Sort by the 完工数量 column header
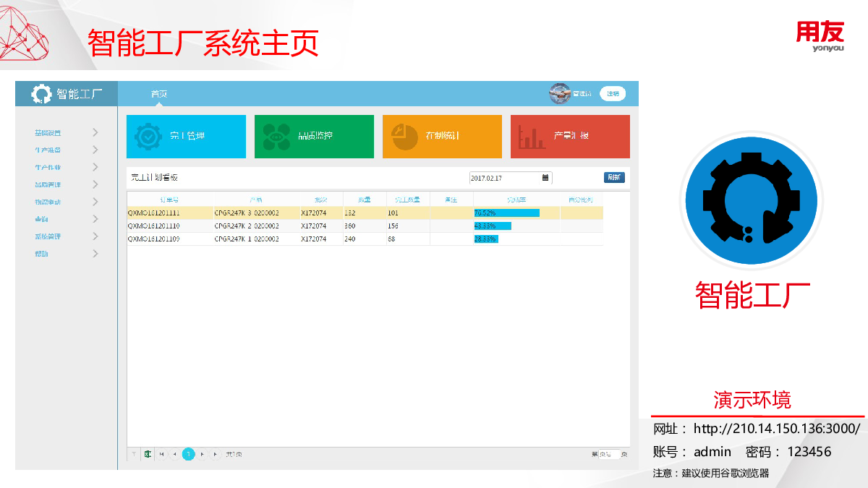This screenshot has height=488, width=868. tap(408, 200)
